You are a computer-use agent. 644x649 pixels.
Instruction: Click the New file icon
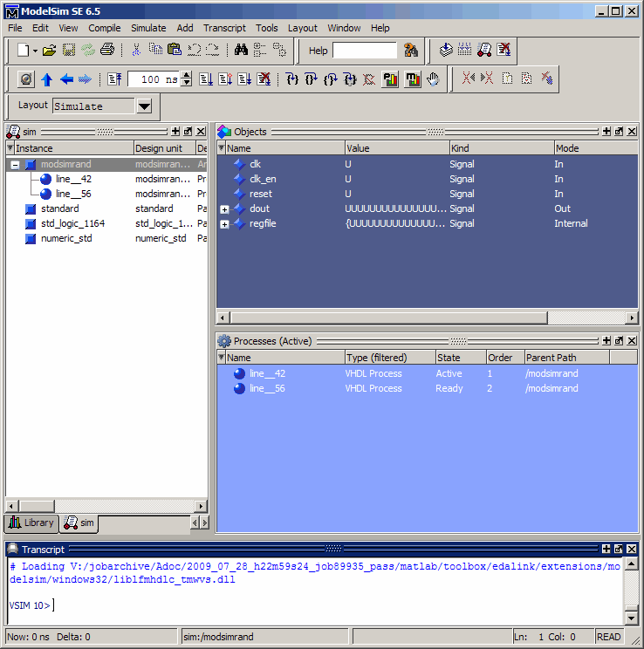[x=24, y=50]
